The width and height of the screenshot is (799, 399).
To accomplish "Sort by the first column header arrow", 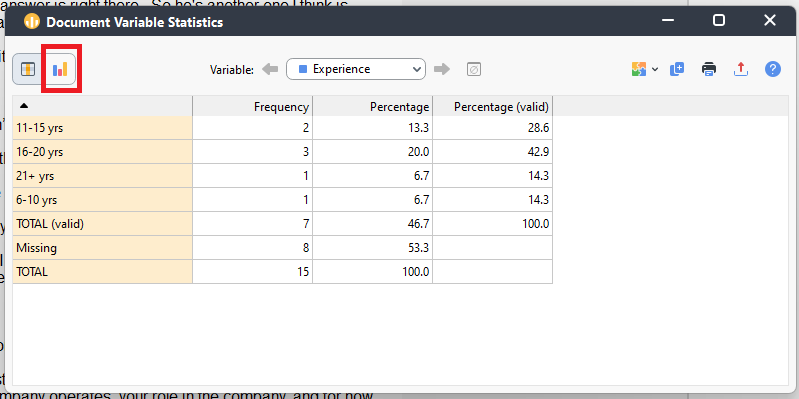I will [x=23, y=106].
